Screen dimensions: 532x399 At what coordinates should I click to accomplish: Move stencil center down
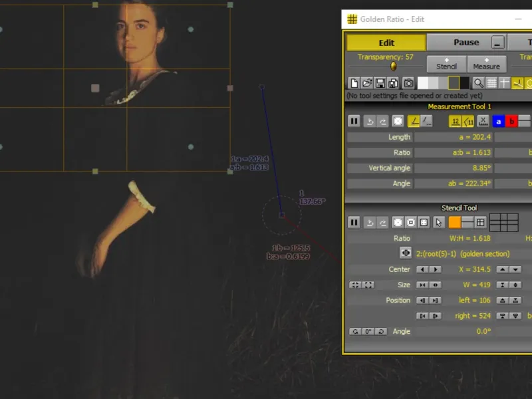(515, 269)
